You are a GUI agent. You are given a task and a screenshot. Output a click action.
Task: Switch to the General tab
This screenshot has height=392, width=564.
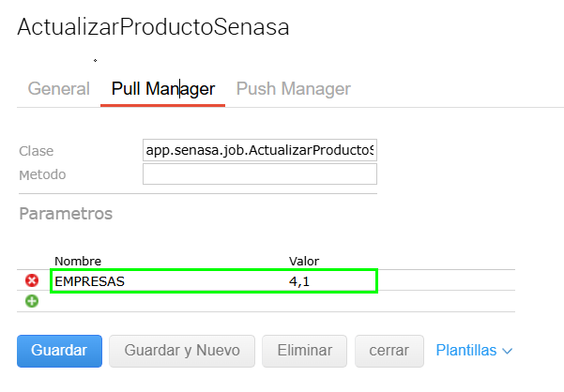(x=59, y=89)
